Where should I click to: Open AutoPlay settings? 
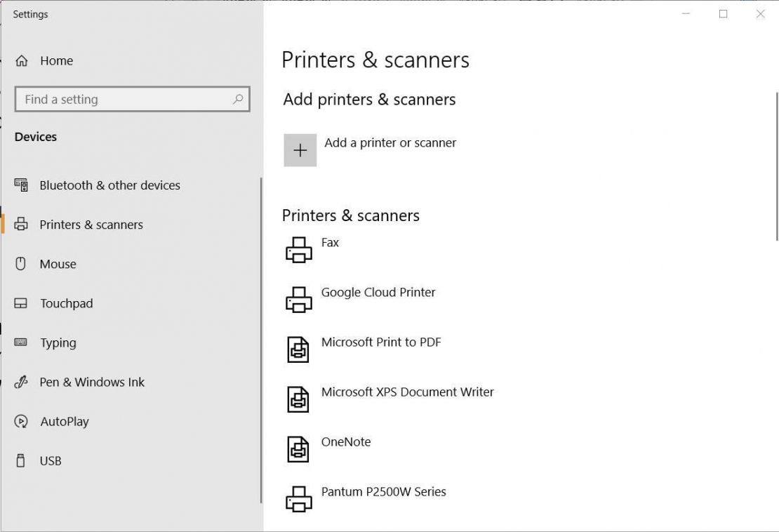tap(65, 421)
